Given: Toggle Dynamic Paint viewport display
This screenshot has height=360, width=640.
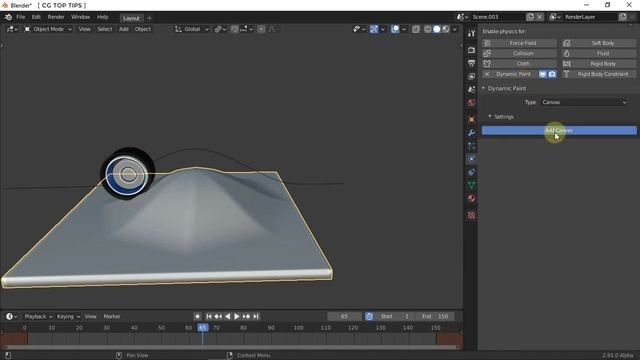Looking at the screenshot, I should pyautogui.click(x=542, y=74).
